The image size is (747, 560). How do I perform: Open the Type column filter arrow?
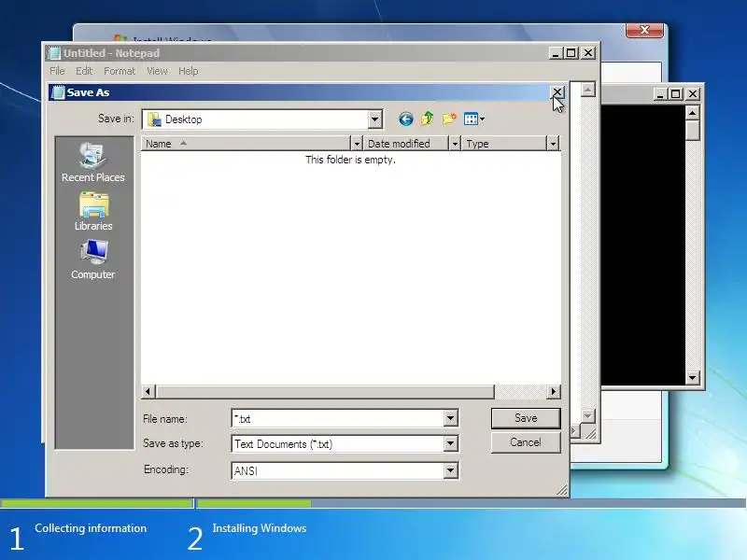pyautogui.click(x=553, y=144)
